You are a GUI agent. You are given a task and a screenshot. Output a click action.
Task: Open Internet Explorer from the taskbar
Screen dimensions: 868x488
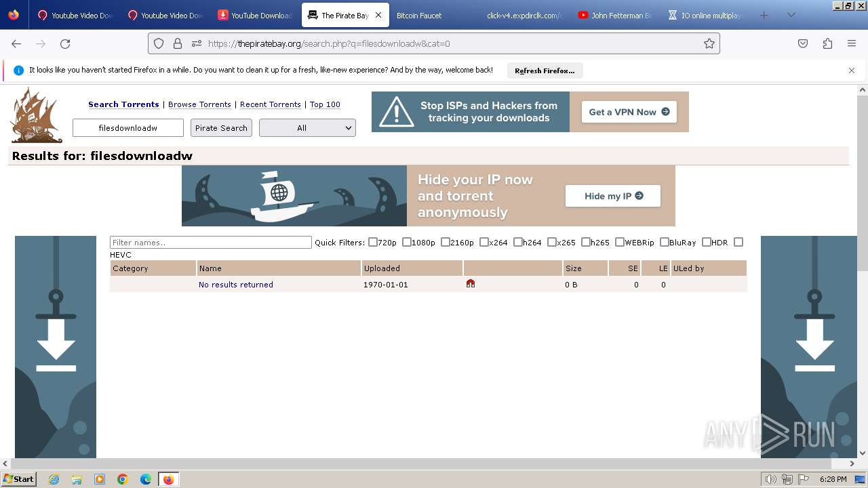coord(54,479)
